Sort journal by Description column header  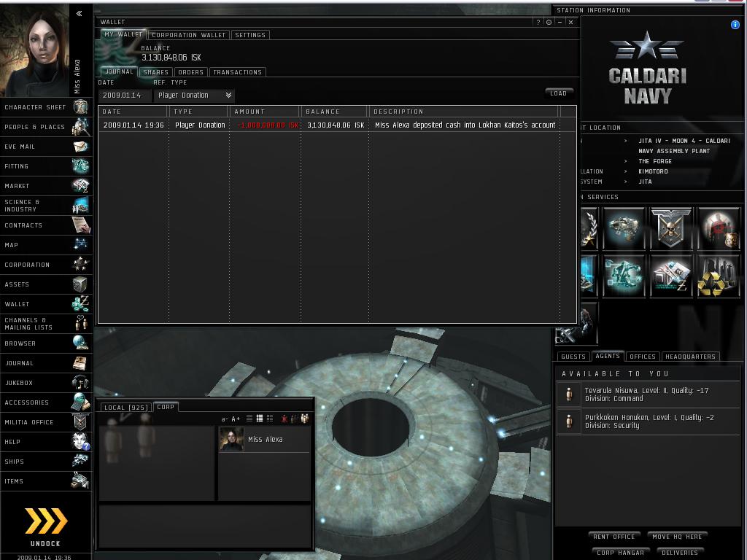464,112
